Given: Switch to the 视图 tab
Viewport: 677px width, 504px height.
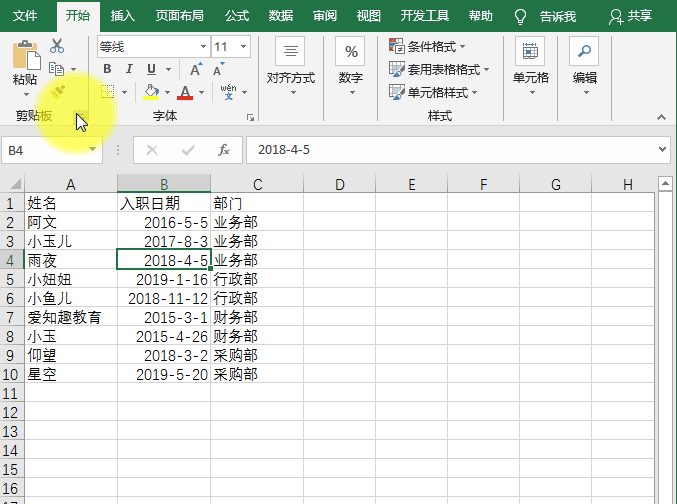Looking at the screenshot, I should 369,16.
